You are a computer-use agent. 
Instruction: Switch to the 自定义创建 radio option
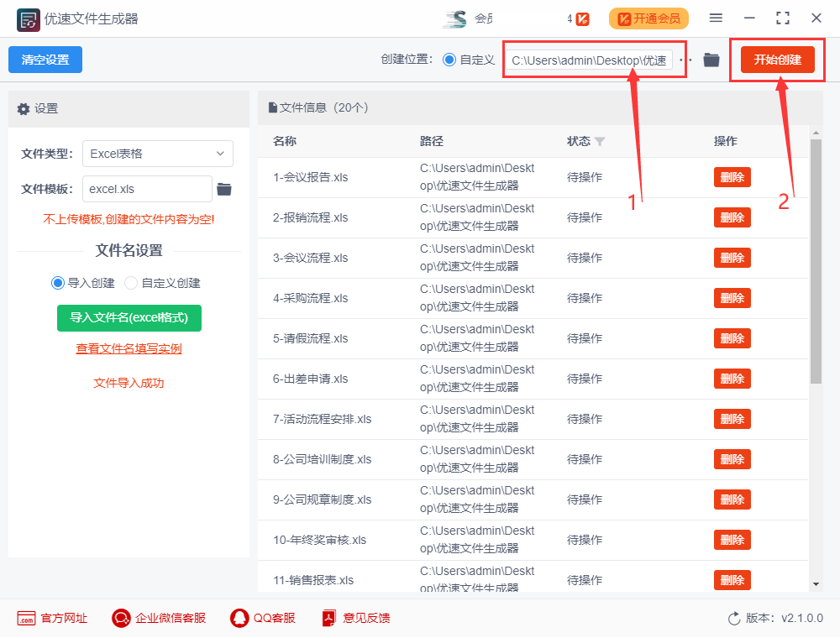130,283
